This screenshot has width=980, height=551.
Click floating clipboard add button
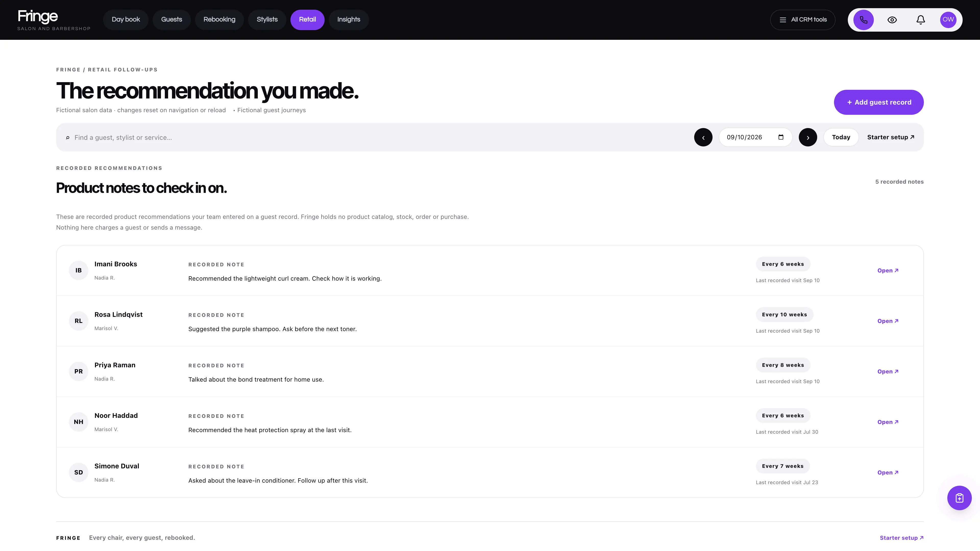click(959, 498)
